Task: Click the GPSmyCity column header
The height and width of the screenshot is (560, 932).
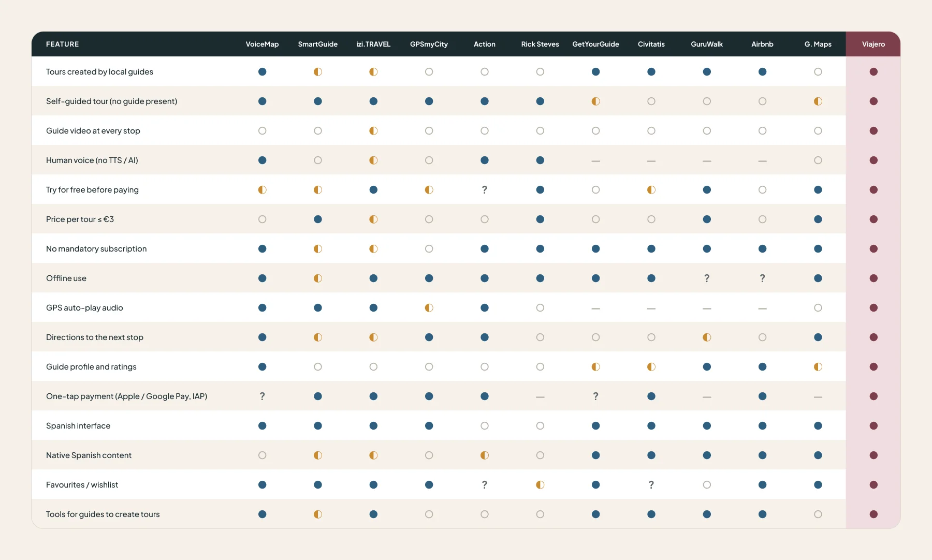Action: pyautogui.click(x=429, y=45)
